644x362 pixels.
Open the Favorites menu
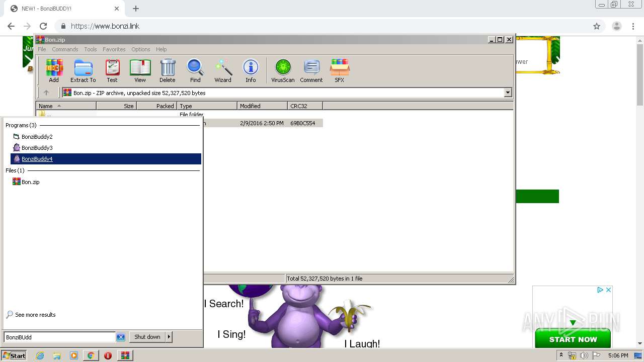coord(114,49)
